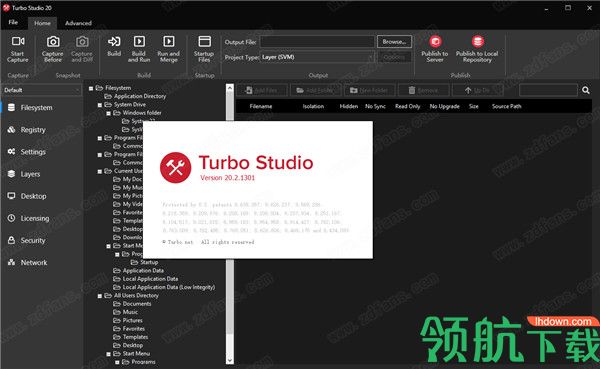Screen dimensions: 600x369
Task: Open the File menu
Action: coord(13,23)
